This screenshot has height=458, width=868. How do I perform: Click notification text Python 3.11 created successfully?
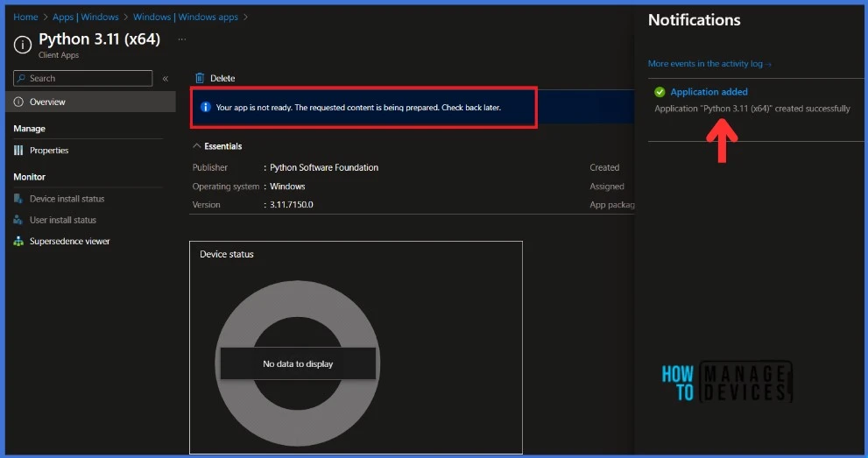click(x=752, y=109)
